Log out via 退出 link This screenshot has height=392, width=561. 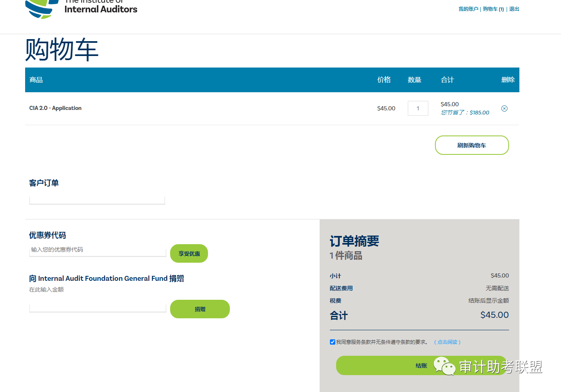coord(514,9)
